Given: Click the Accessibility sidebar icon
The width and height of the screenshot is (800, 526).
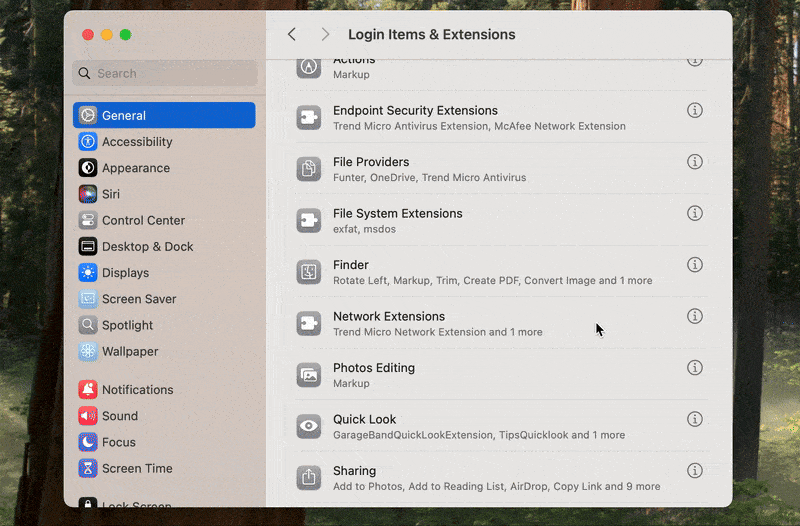Looking at the screenshot, I should pos(88,141).
